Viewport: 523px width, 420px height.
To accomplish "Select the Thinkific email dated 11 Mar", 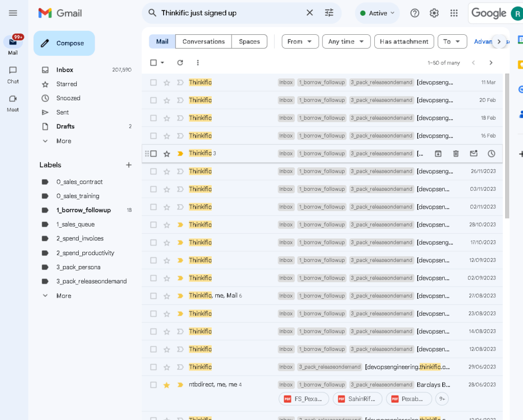I will point(153,82).
